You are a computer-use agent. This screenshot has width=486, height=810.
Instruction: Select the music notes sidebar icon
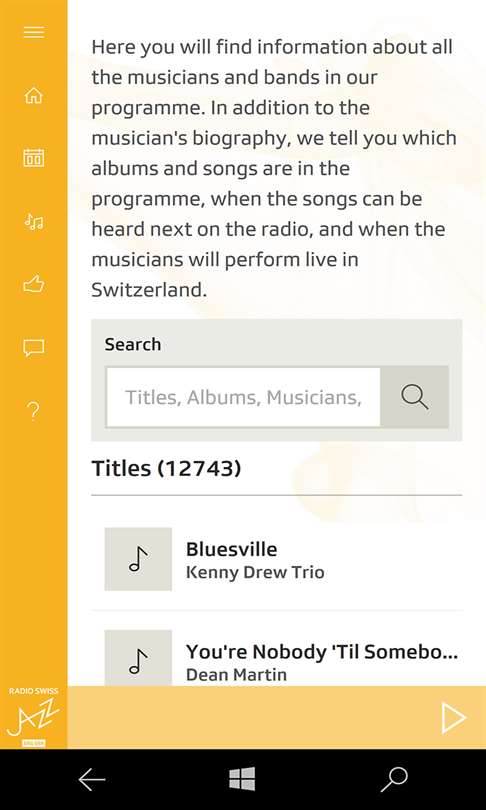tap(34, 222)
